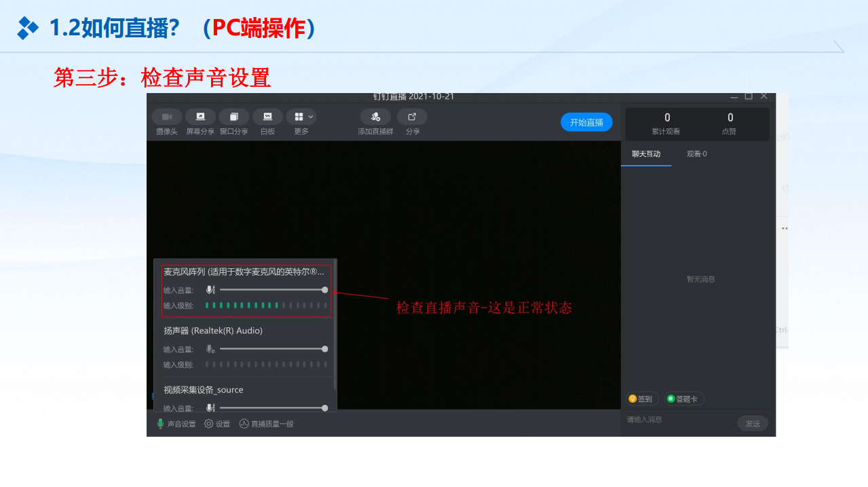Toggle 扬声器 Realtek audio mute icon
868x487 pixels.
coord(210,349)
